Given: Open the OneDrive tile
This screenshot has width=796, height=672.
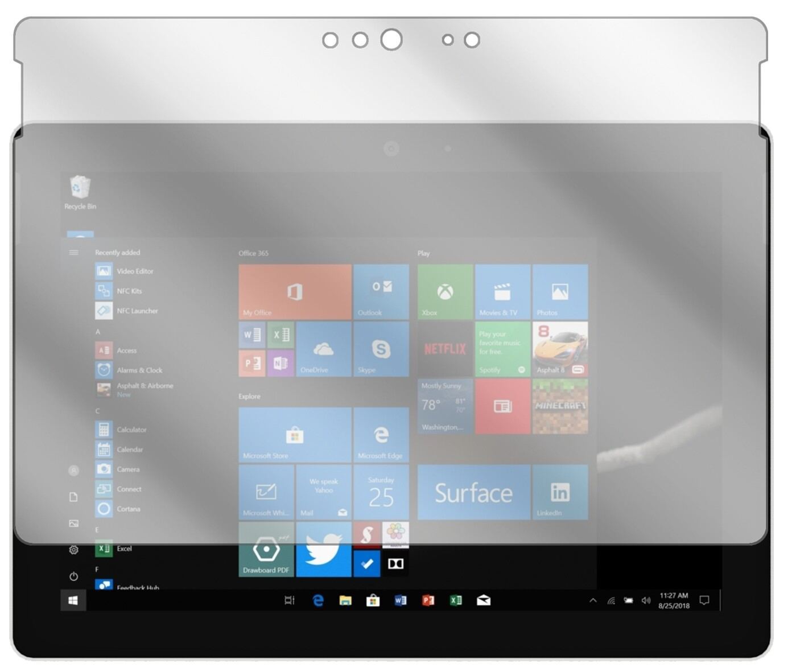Looking at the screenshot, I should tap(323, 349).
